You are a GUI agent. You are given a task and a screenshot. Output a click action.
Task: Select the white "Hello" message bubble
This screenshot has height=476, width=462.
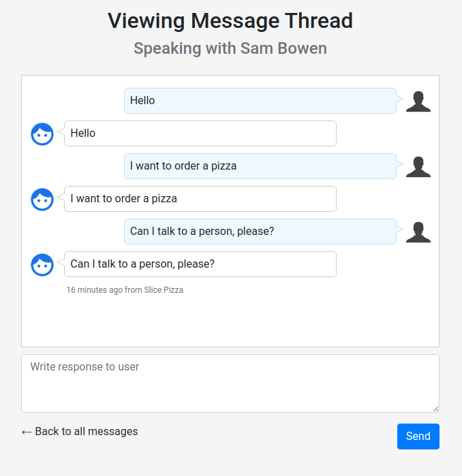pos(200,133)
